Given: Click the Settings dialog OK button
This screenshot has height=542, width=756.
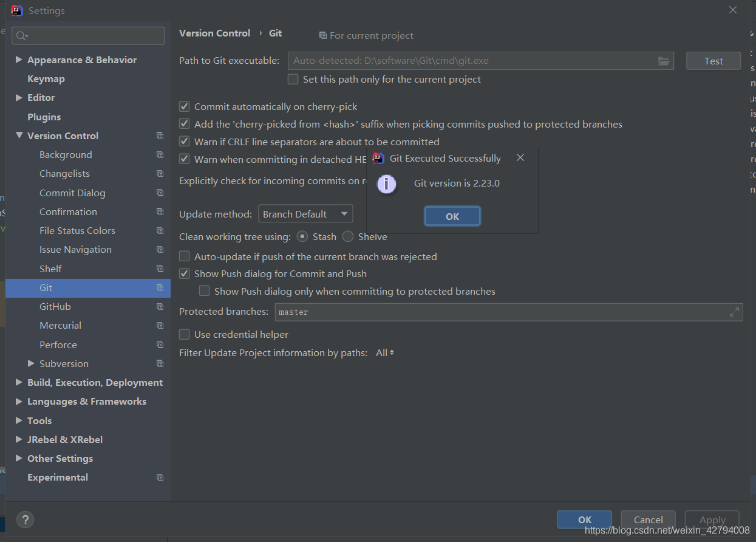Looking at the screenshot, I should (x=585, y=520).
